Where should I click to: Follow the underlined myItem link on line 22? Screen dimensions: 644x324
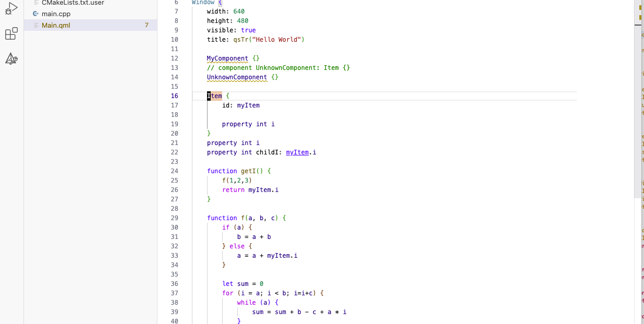tap(297, 152)
